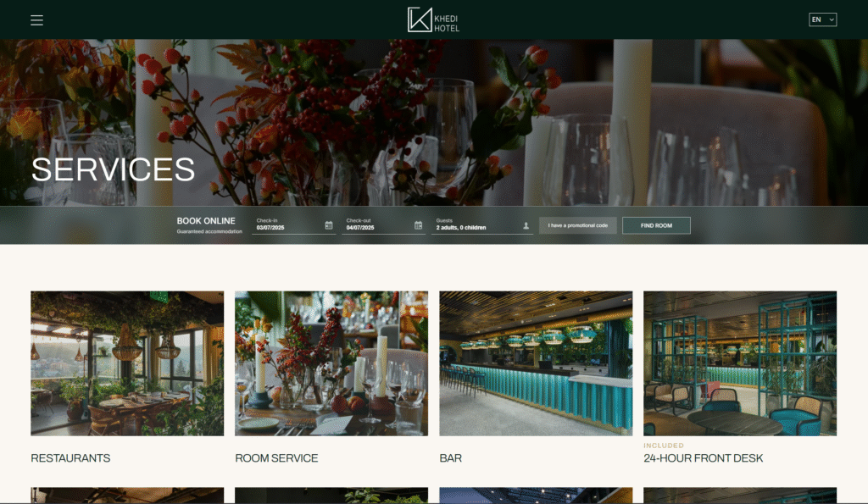Click the Room Service title link
868x504 pixels.
point(277,458)
